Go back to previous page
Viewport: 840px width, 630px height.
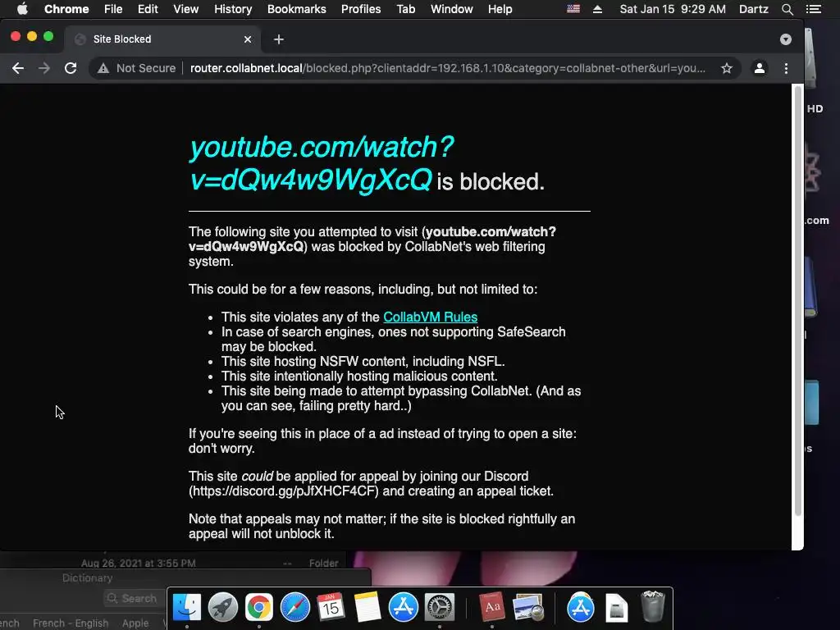tap(18, 68)
